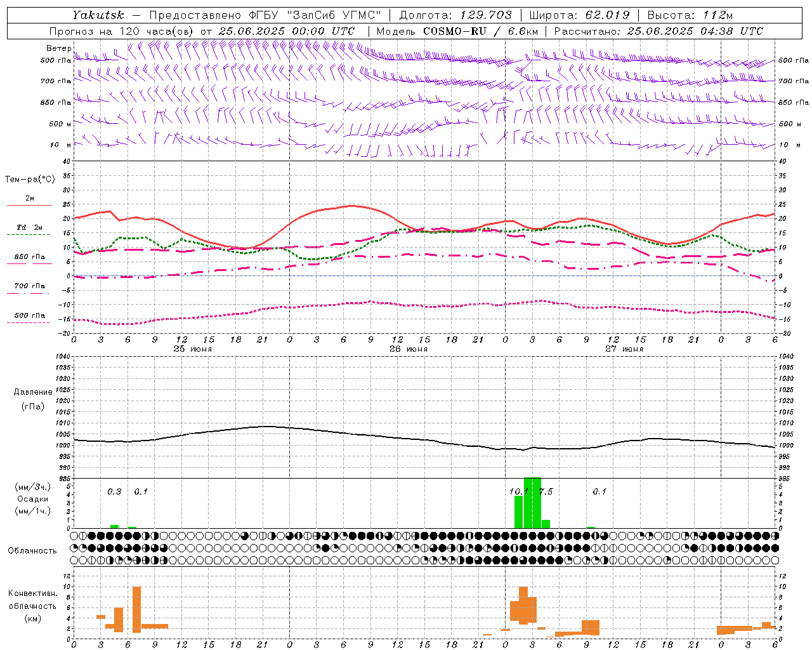Screen dimensions: 812x650
Task: Click the 7.5 precipitation amount label
Action: (546, 491)
